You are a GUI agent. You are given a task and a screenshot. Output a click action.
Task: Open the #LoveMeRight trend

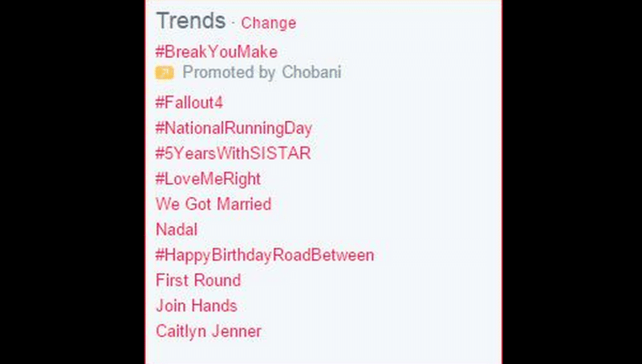208,179
